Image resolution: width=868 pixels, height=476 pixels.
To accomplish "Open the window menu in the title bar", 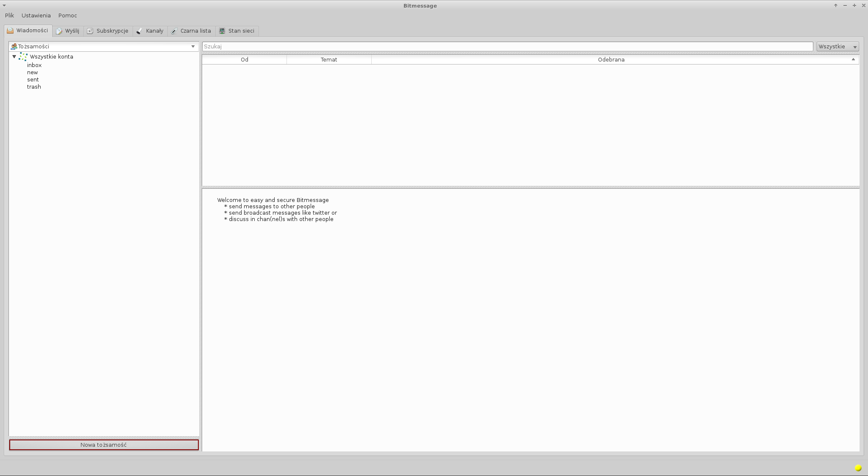I will coord(4,6).
